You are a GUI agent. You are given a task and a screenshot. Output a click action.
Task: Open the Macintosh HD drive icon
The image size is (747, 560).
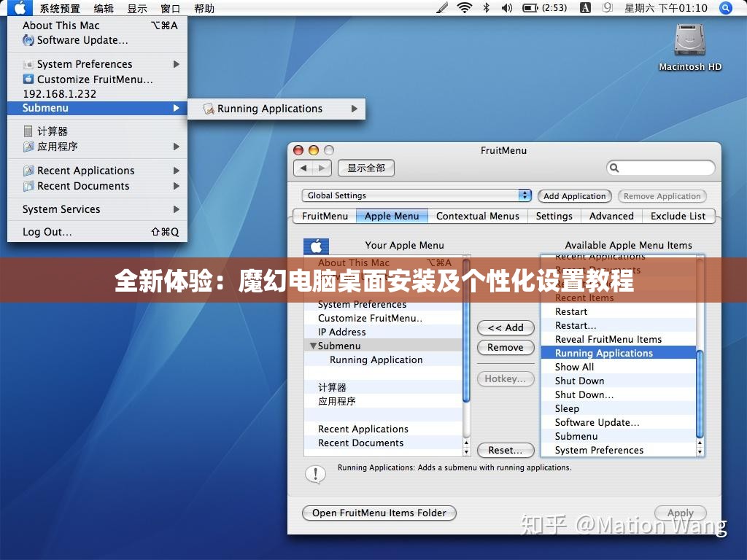coord(689,40)
